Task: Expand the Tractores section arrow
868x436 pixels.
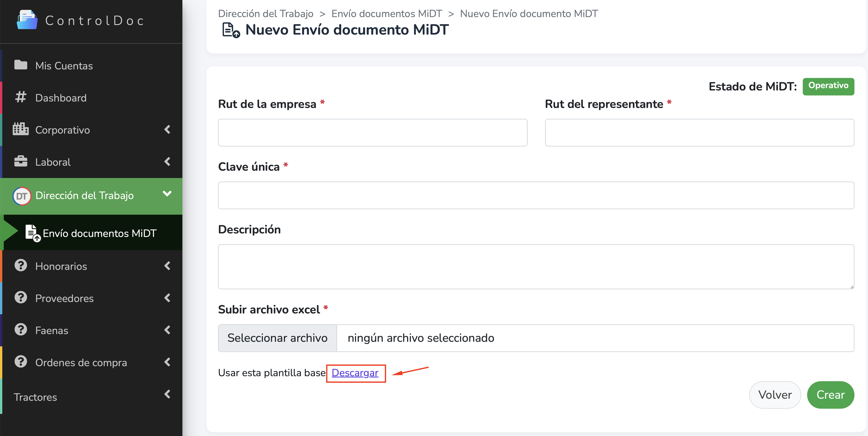Action: click(x=167, y=394)
